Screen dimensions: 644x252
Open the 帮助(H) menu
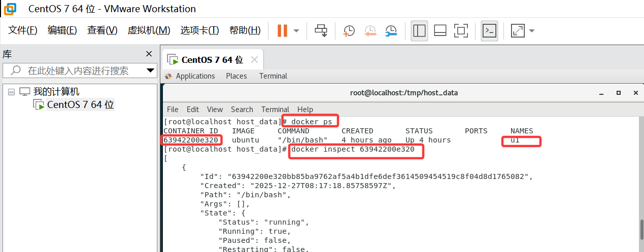(x=245, y=30)
